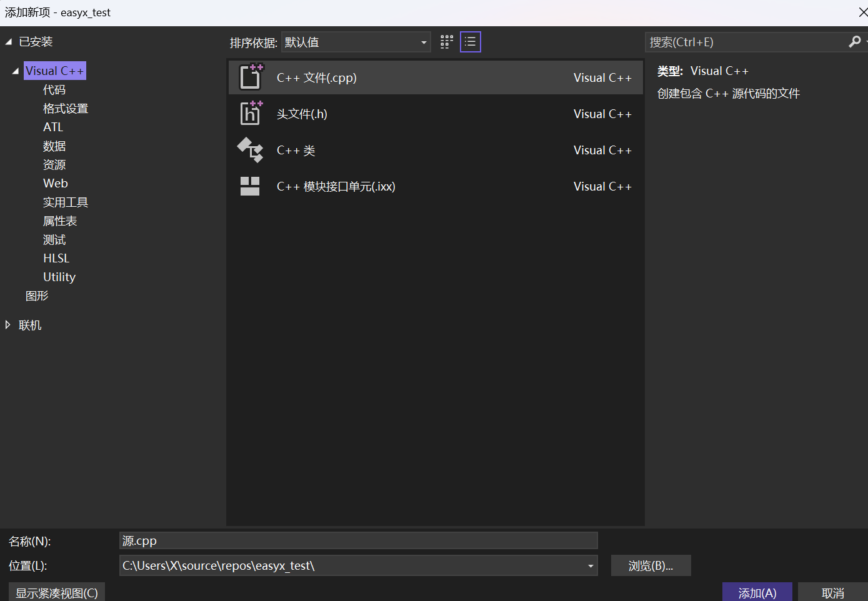This screenshot has width=868, height=601.
Task: Select the 资源 category
Action: pyautogui.click(x=54, y=165)
